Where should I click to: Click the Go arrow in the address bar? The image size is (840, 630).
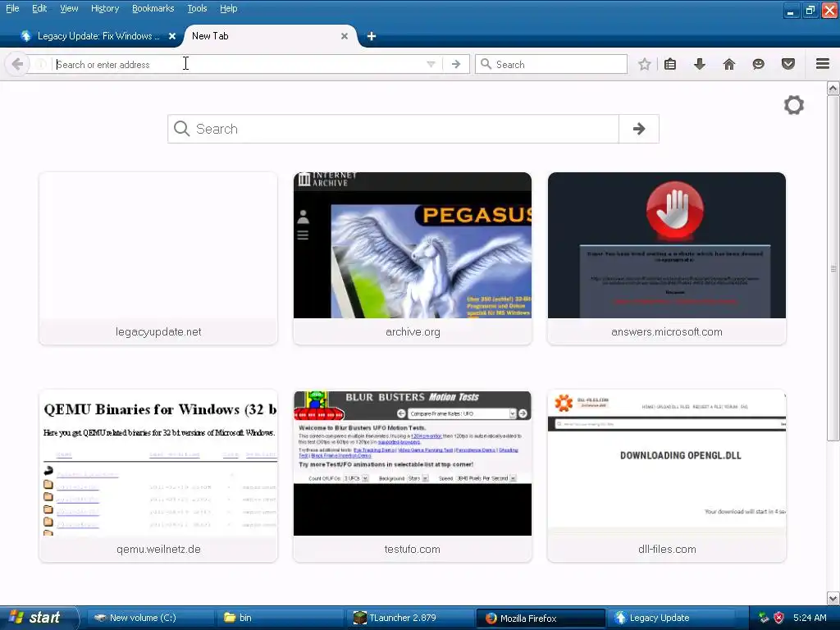click(x=456, y=64)
